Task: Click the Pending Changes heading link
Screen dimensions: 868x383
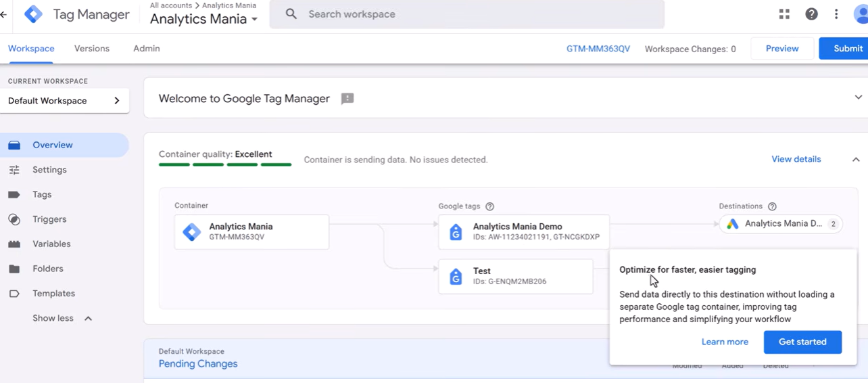Action: click(x=198, y=364)
